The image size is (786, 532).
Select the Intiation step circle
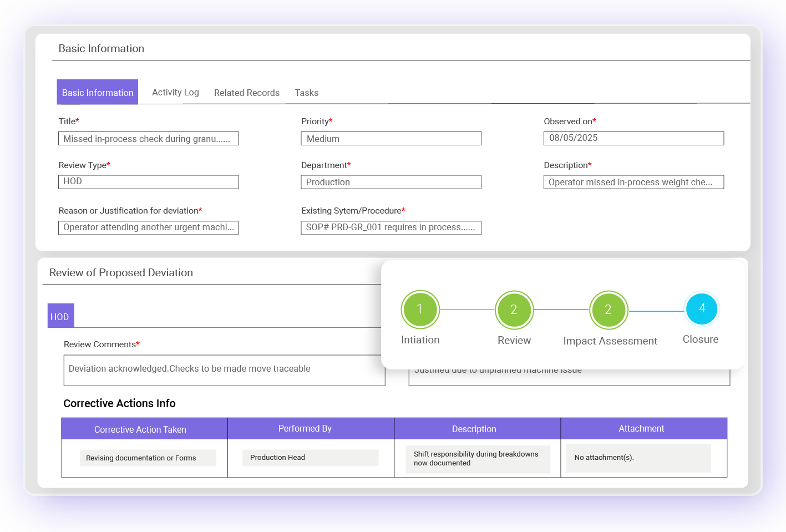(420, 310)
